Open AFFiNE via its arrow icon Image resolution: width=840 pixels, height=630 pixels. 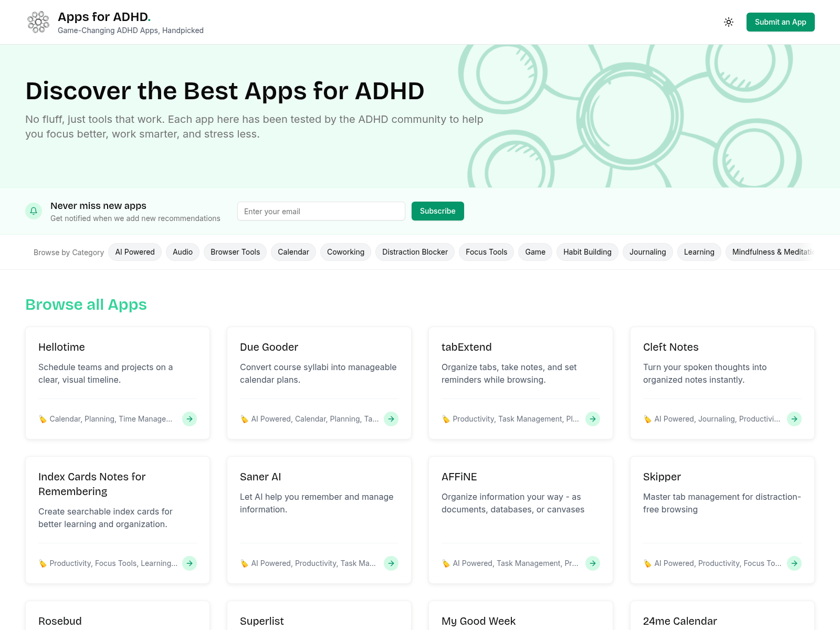pyautogui.click(x=593, y=563)
